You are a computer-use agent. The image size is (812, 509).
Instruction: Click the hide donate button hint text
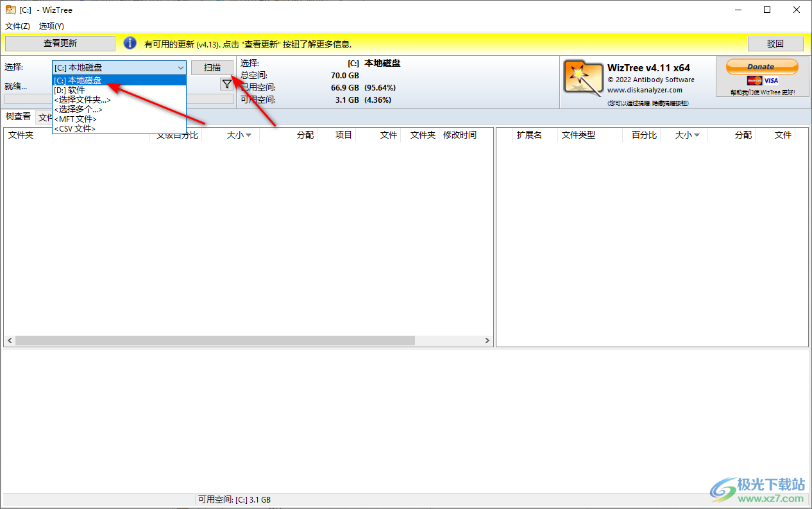pos(648,103)
